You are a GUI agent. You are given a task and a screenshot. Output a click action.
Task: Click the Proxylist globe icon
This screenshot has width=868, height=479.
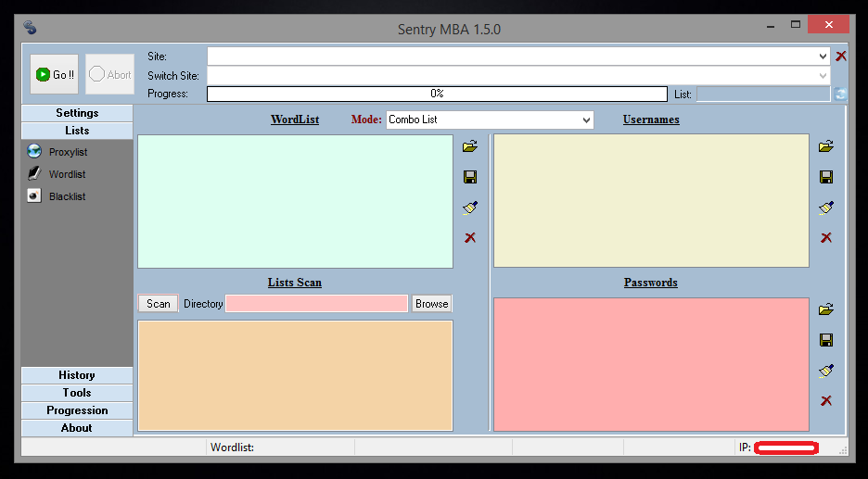[x=34, y=151]
